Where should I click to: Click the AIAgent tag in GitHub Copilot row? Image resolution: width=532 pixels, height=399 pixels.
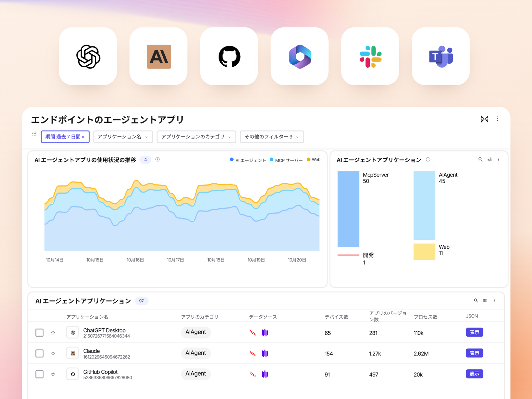click(x=196, y=374)
